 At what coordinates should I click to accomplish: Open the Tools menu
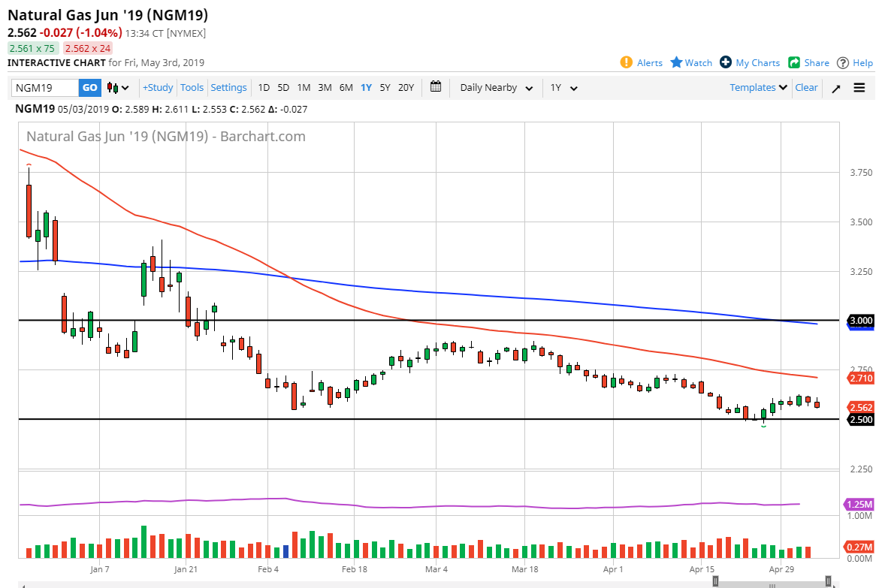192,88
